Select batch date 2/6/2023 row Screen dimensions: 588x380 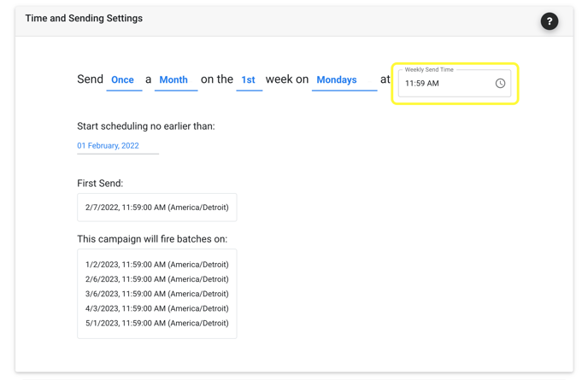(x=156, y=279)
